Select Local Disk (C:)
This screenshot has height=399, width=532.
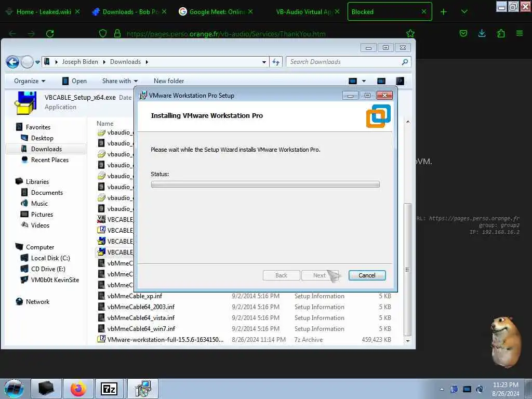[50, 258]
